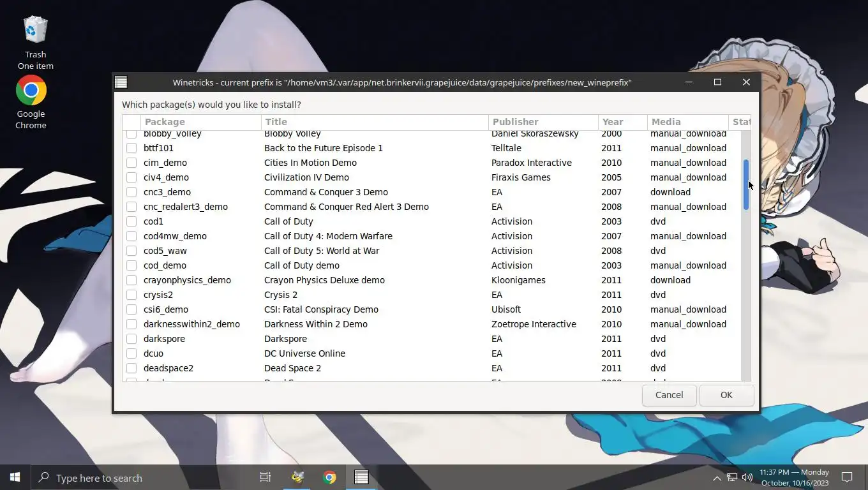The height and width of the screenshot is (490, 868).
Task: Click Zoetrope Interactive publisher cell
Action: pyautogui.click(x=534, y=324)
